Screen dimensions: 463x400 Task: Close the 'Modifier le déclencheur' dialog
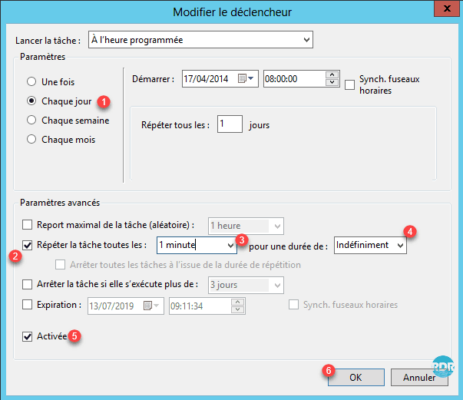click(x=447, y=8)
